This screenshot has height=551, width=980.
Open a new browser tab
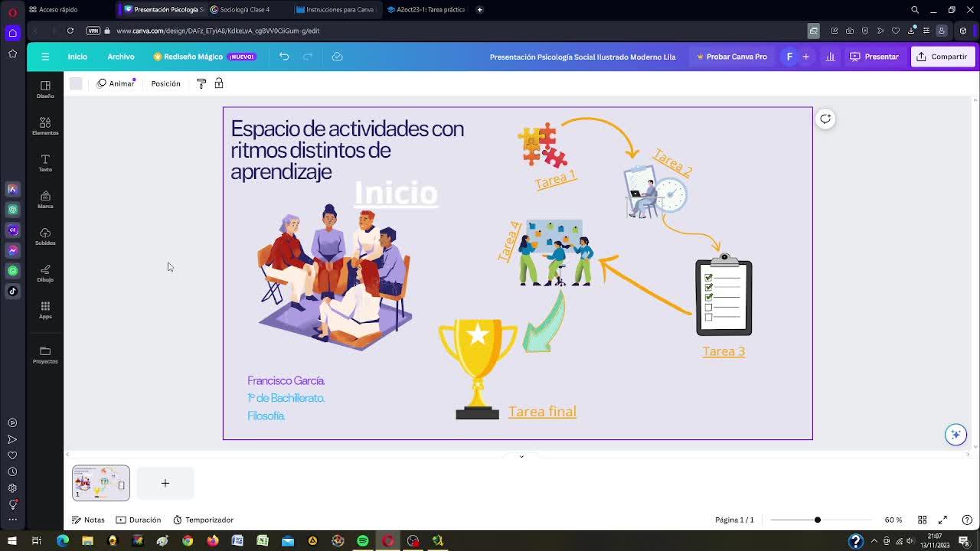click(x=479, y=10)
